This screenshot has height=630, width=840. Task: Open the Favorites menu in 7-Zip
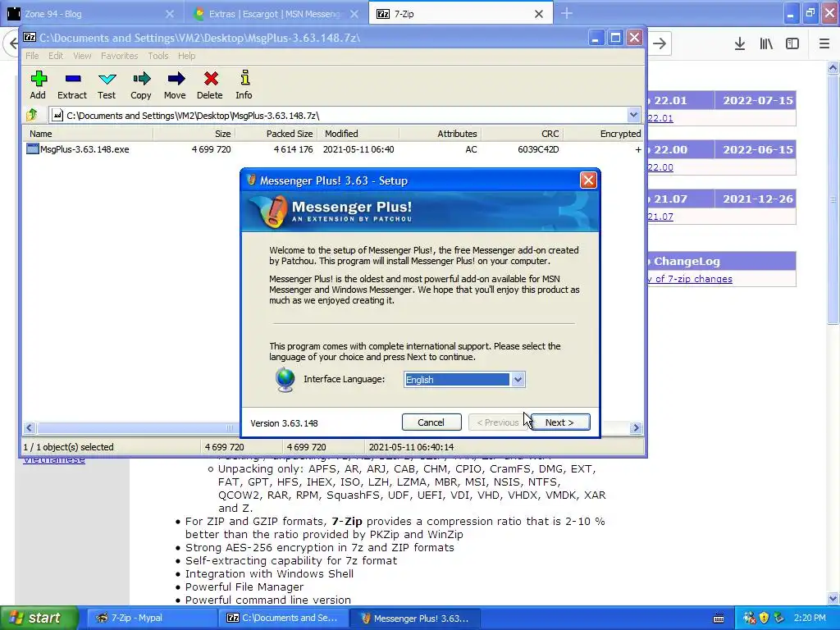click(120, 56)
